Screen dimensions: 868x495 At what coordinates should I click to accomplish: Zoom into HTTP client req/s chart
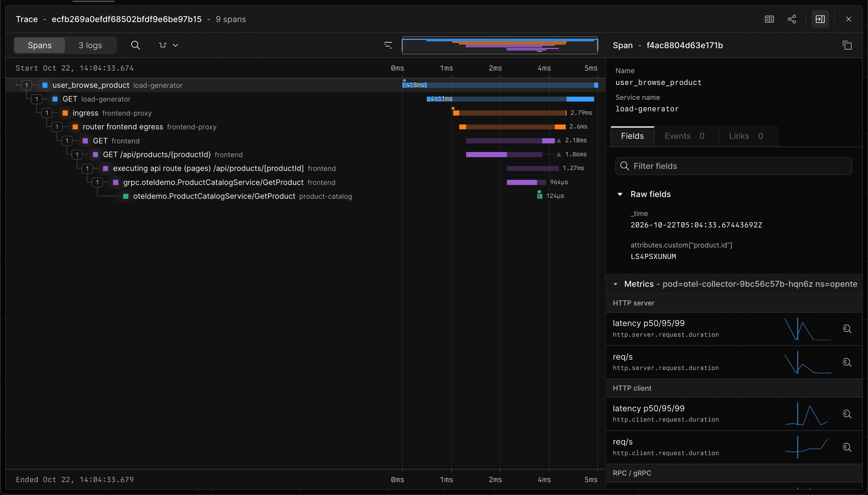[x=846, y=447]
